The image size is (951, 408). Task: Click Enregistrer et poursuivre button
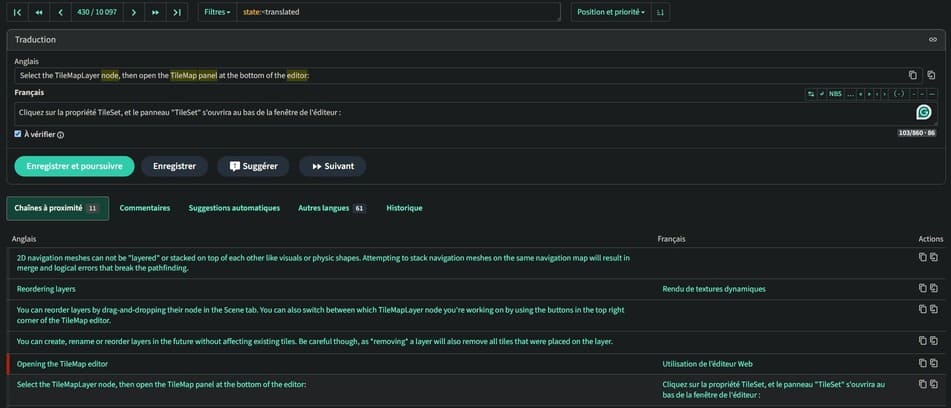click(x=74, y=166)
